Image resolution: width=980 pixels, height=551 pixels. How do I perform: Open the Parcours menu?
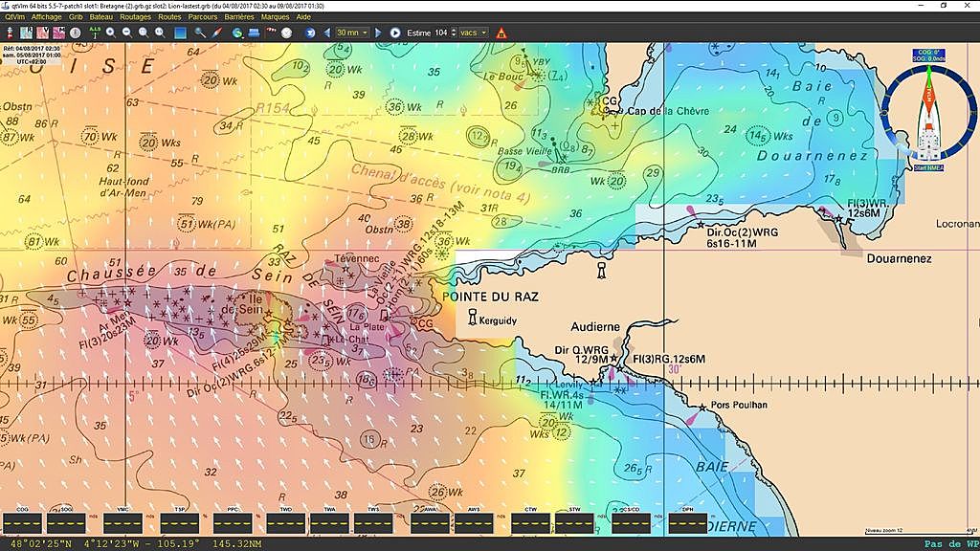pyautogui.click(x=203, y=17)
